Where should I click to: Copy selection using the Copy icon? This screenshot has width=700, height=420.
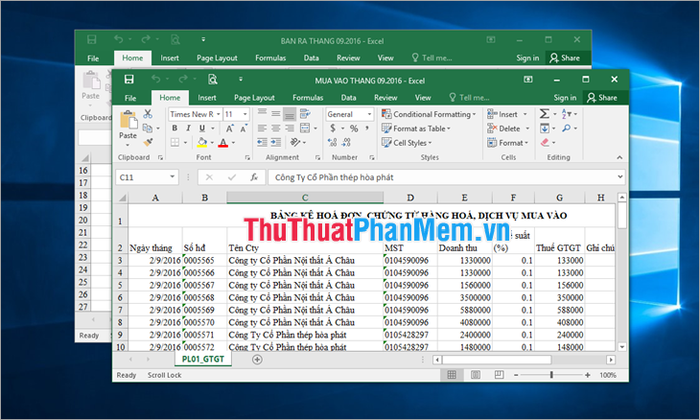(x=147, y=128)
